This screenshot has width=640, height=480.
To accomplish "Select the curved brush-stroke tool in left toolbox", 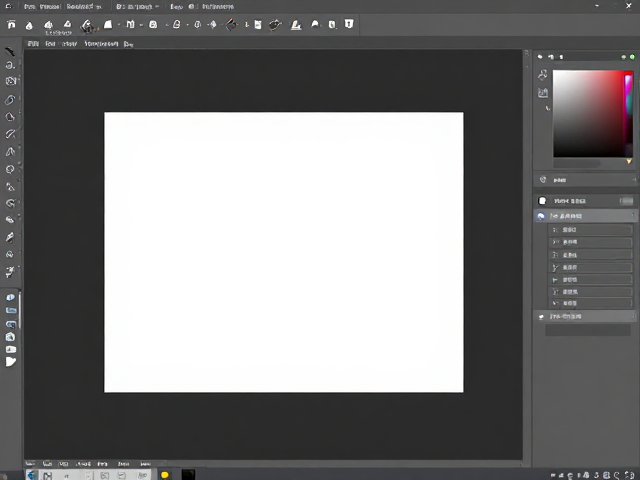I will click(10, 134).
